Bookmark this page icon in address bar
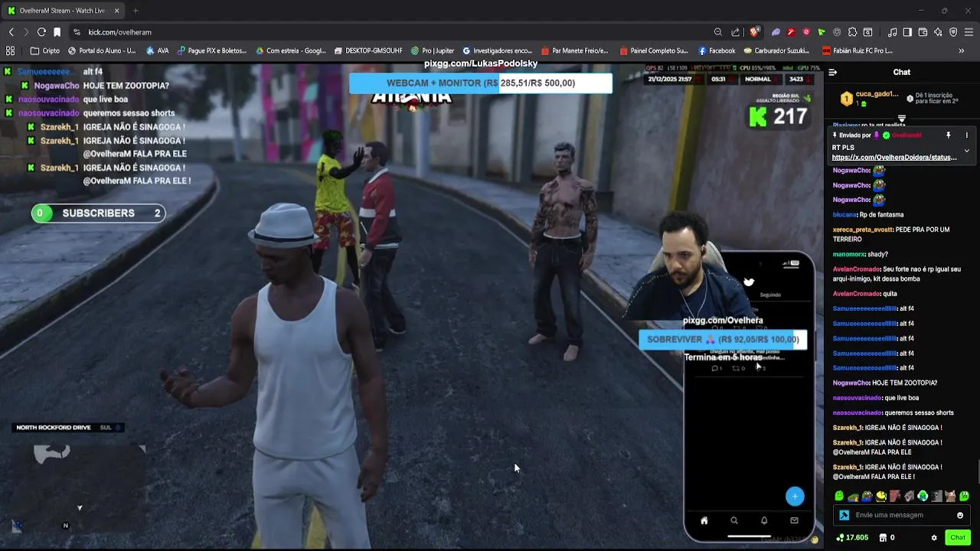Screen dimensions: 980x551 pyautogui.click(x=57, y=32)
